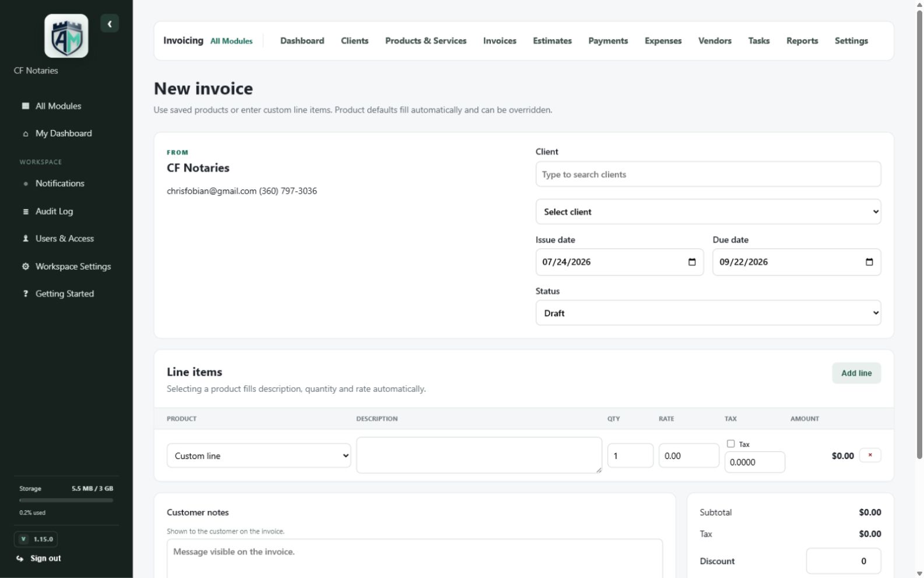Open the Tasks tab
The width and height of the screenshot is (924, 578).
point(758,41)
